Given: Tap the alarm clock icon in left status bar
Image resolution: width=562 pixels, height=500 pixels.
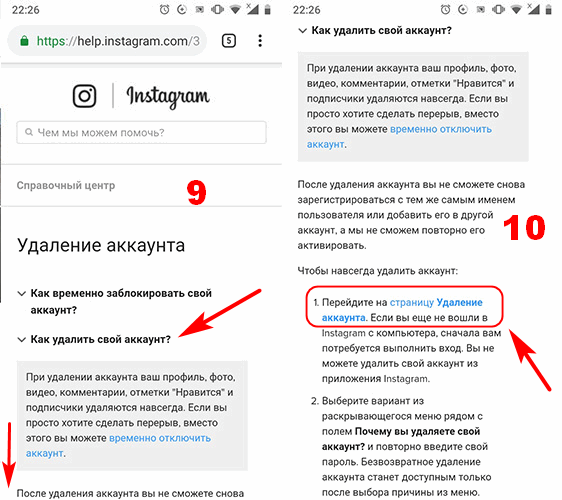Looking at the screenshot, I should 164,10.
